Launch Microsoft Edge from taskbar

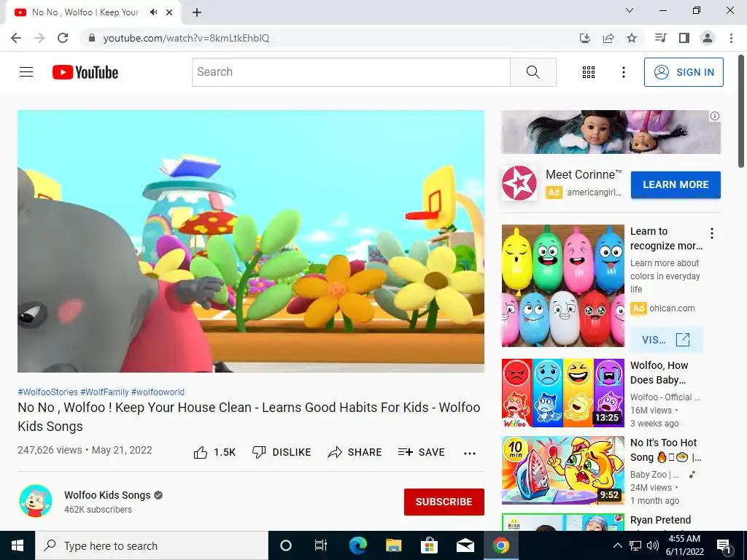357,545
